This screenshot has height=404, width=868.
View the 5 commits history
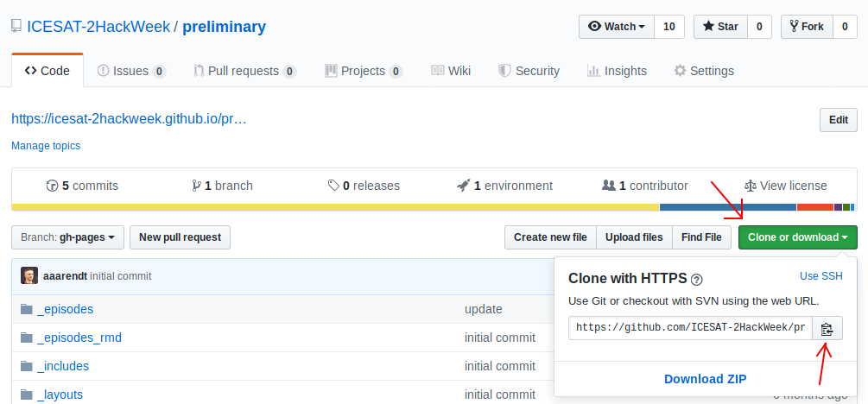[x=82, y=186]
